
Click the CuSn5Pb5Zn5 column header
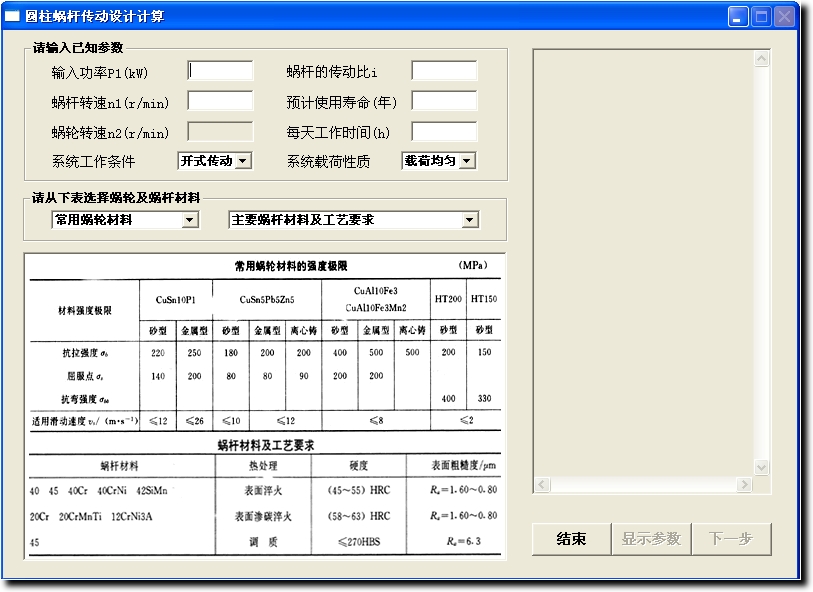tap(267, 300)
